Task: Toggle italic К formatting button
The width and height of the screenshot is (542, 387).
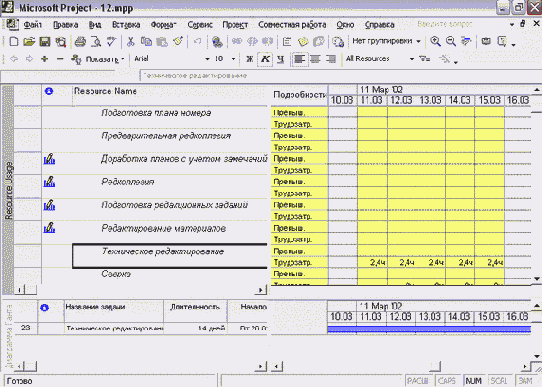Action: [x=265, y=59]
